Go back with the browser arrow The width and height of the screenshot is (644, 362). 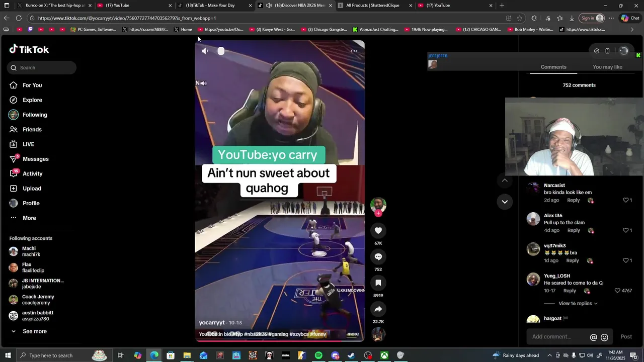7,18
